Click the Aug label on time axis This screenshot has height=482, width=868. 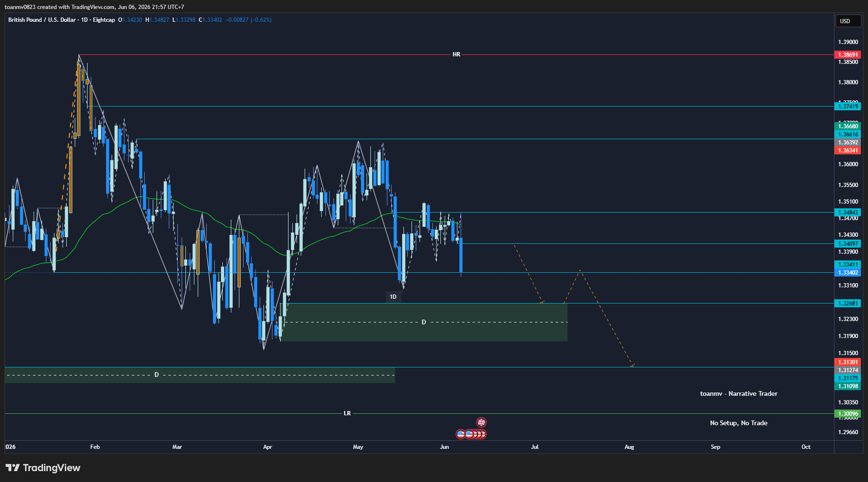coord(629,447)
